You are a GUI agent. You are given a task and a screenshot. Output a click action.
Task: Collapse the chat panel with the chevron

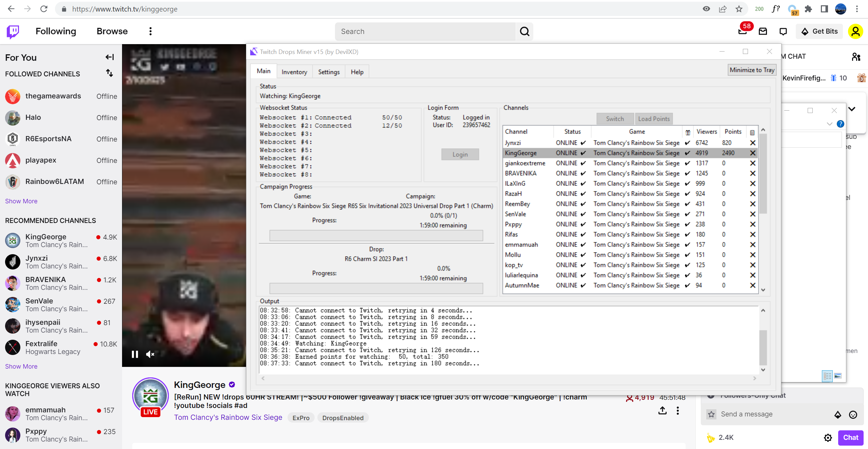852,109
